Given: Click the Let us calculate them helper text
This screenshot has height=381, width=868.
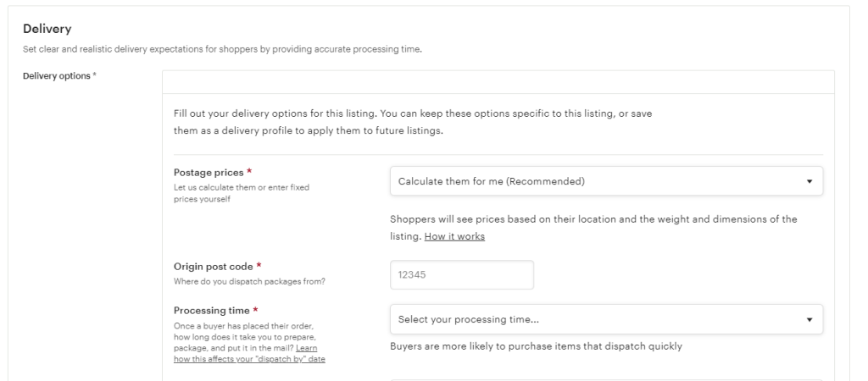Looking at the screenshot, I should pyautogui.click(x=242, y=193).
